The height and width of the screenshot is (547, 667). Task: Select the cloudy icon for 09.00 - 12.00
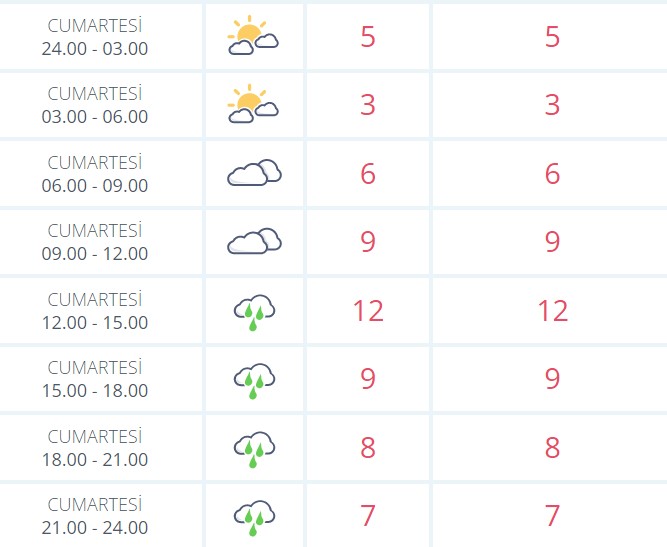point(254,241)
